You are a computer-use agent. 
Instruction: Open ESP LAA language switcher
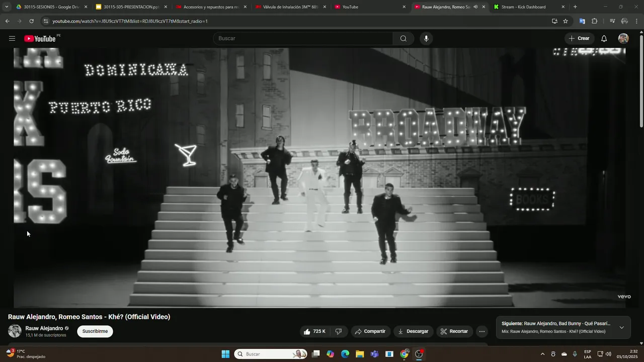tap(588, 354)
